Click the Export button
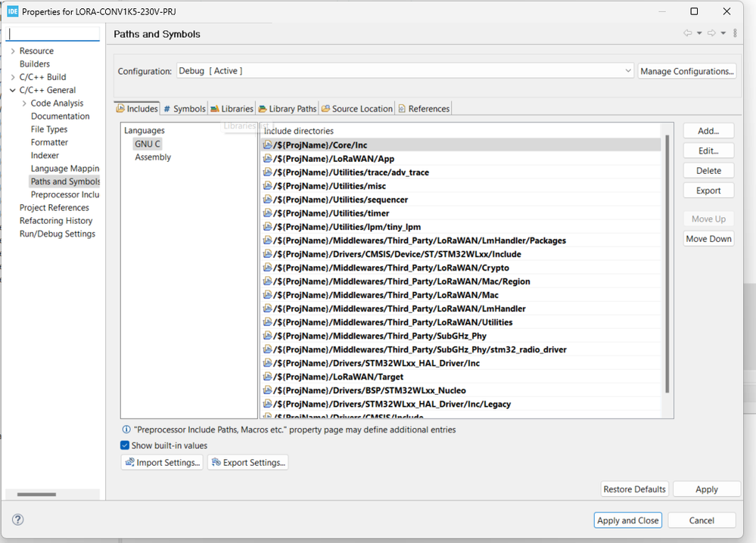The width and height of the screenshot is (756, 543). (708, 191)
